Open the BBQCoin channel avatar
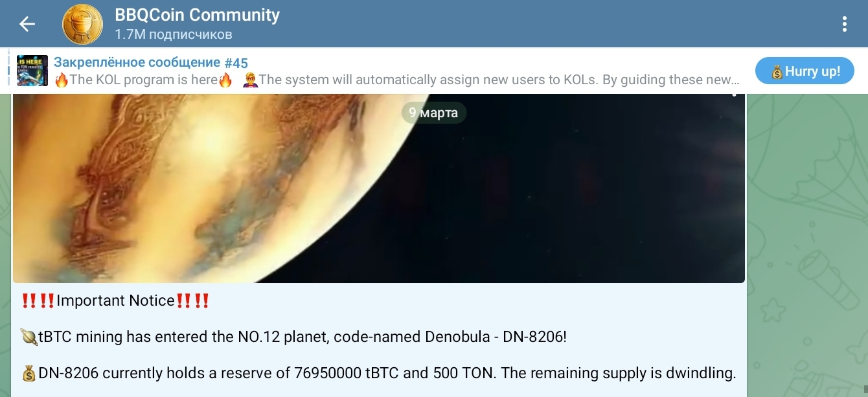The image size is (868, 397). [x=82, y=24]
